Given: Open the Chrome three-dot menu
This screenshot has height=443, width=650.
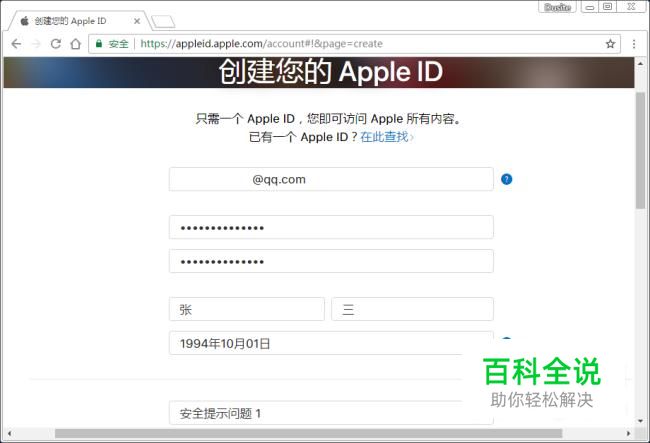Looking at the screenshot, I should 634,44.
